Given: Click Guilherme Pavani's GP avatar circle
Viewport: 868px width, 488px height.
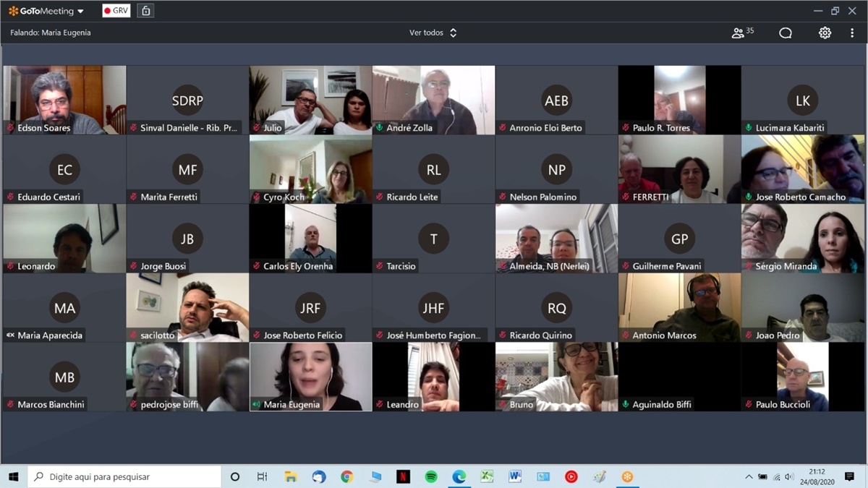Looking at the screenshot, I should click(x=679, y=239).
